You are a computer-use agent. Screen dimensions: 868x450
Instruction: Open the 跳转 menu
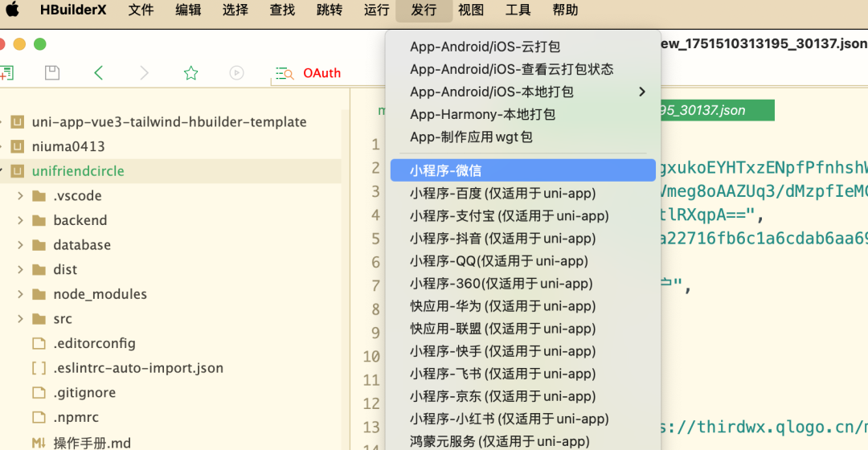pyautogui.click(x=330, y=10)
